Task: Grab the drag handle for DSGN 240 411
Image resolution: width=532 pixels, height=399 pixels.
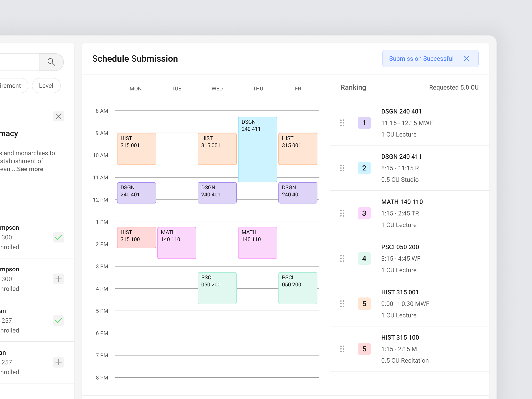Action: (x=342, y=168)
